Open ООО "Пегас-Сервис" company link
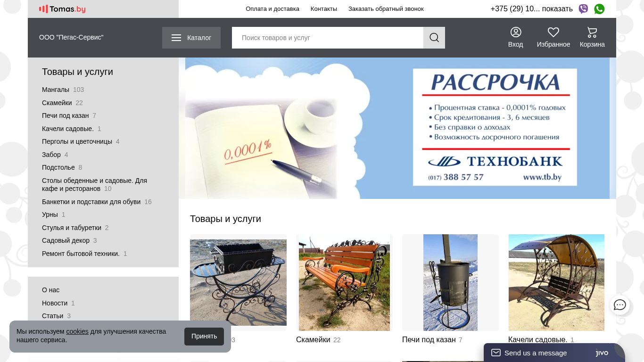The image size is (644, 362). (71, 37)
